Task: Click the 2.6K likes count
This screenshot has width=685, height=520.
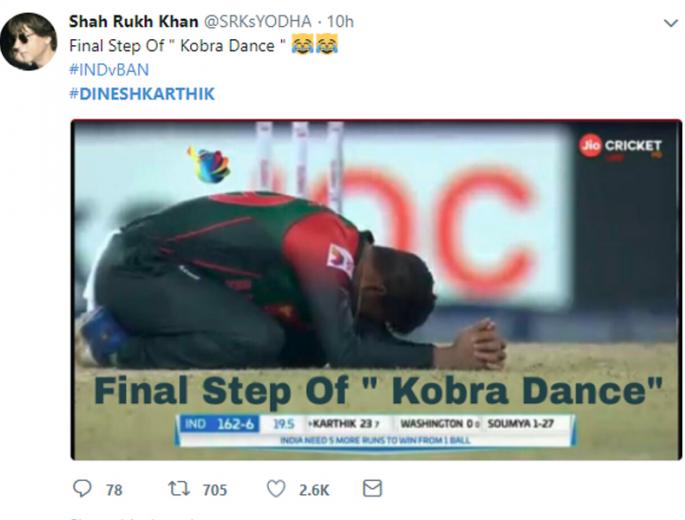Action: point(313,490)
